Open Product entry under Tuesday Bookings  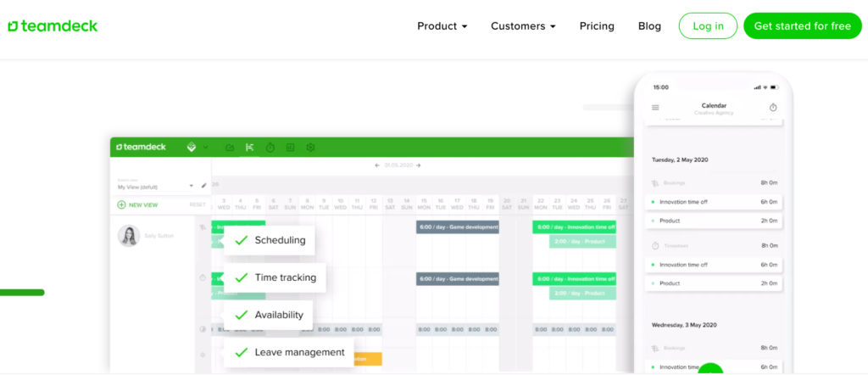pyautogui.click(x=714, y=221)
